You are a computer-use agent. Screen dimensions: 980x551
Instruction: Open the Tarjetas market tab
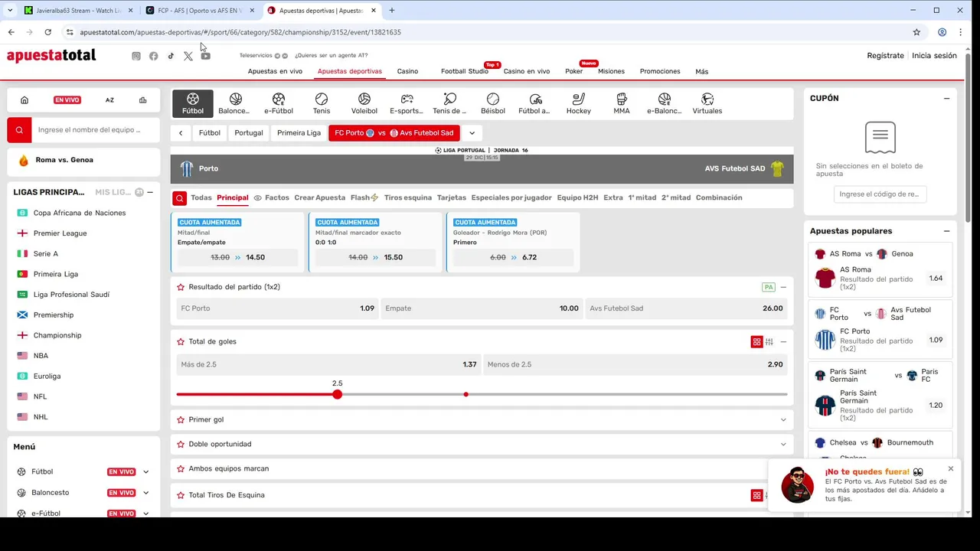[x=452, y=197]
